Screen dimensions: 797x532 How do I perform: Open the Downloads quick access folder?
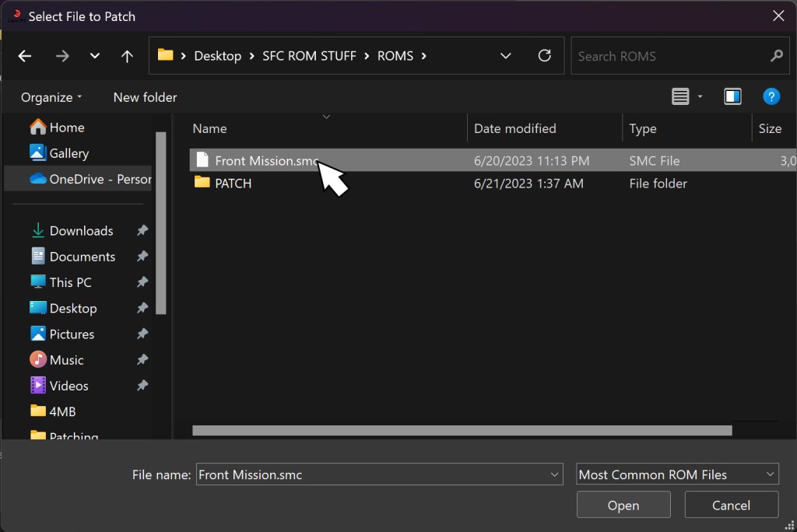[81, 231]
